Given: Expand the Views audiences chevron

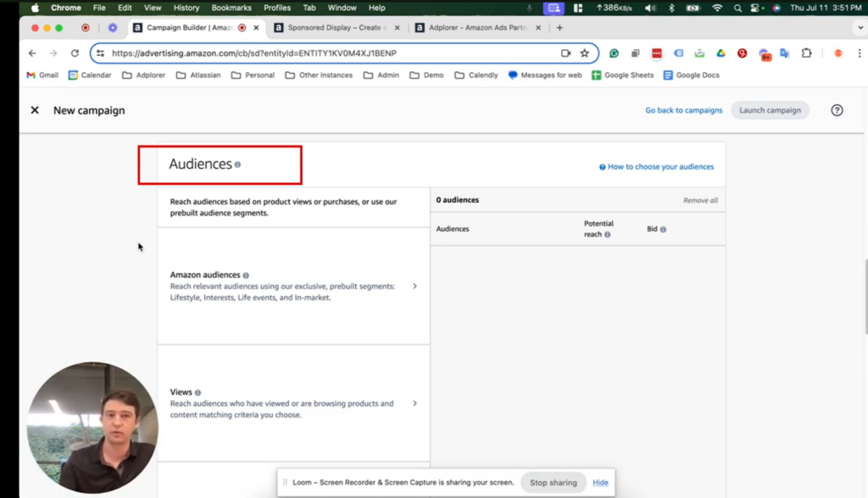Looking at the screenshot, I should pos(415,403).
